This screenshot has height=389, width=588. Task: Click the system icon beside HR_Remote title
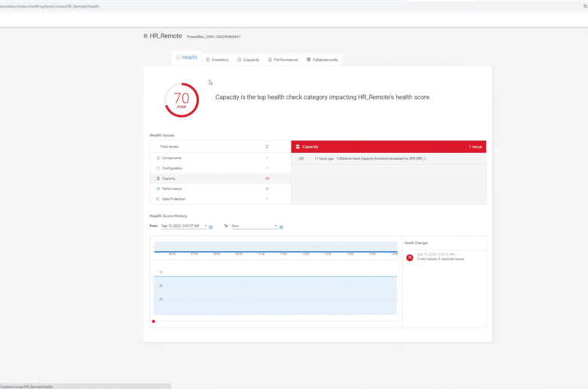145,36
